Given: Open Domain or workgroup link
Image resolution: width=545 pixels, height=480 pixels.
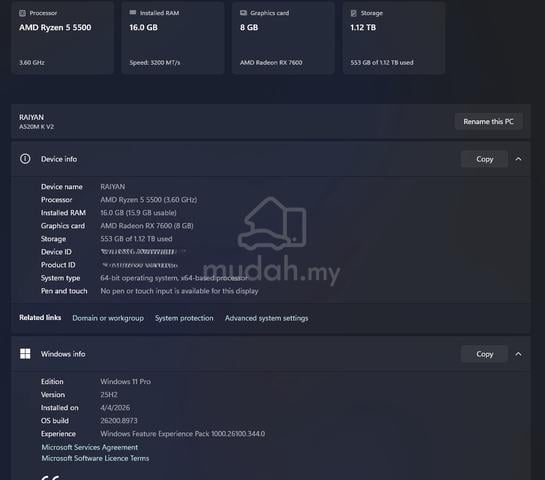Looking at the screenshot, I should [108, 318].
